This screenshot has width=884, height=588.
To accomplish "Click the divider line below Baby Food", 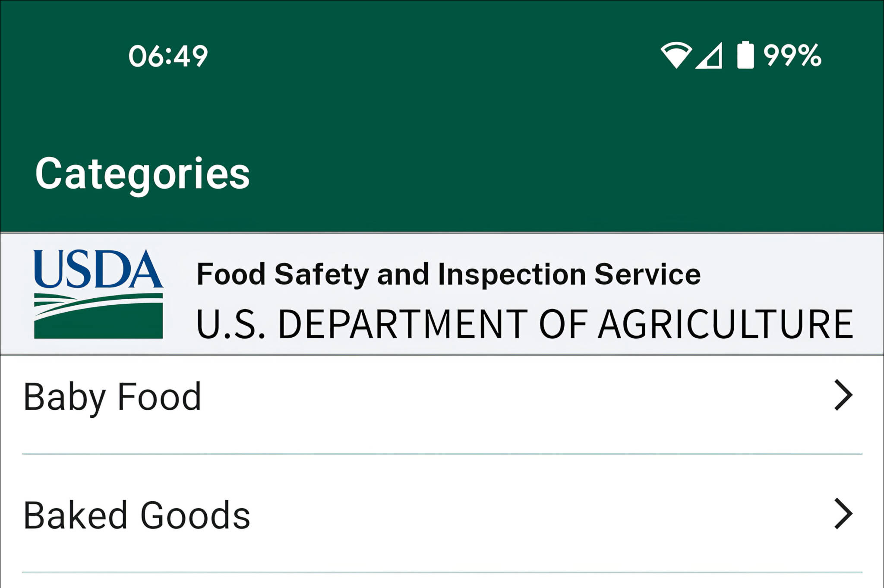I will click(x=442, y=454).
